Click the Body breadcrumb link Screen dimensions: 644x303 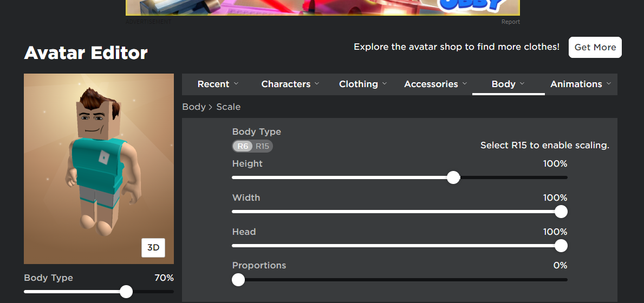194,107
